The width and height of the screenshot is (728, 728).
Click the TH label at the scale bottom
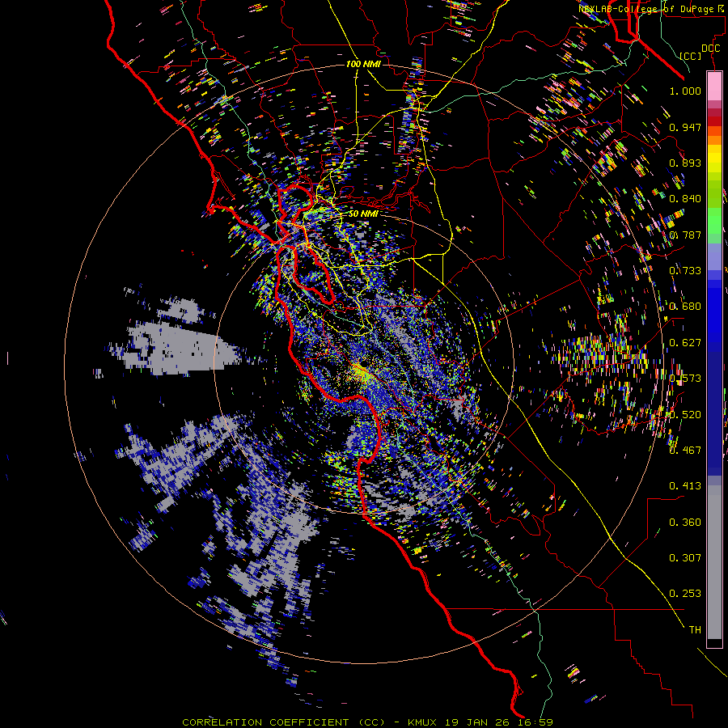tap(695, 630)
